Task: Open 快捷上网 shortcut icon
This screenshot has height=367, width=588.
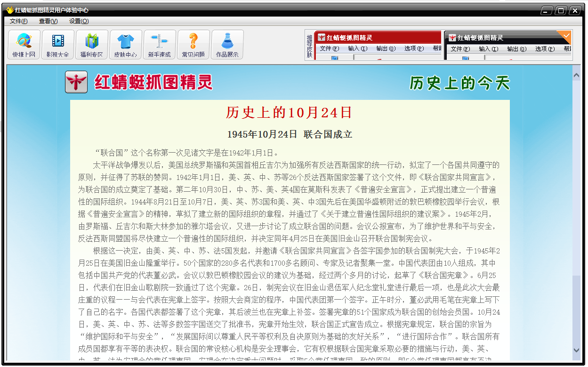Action: (x=24, y=44)
